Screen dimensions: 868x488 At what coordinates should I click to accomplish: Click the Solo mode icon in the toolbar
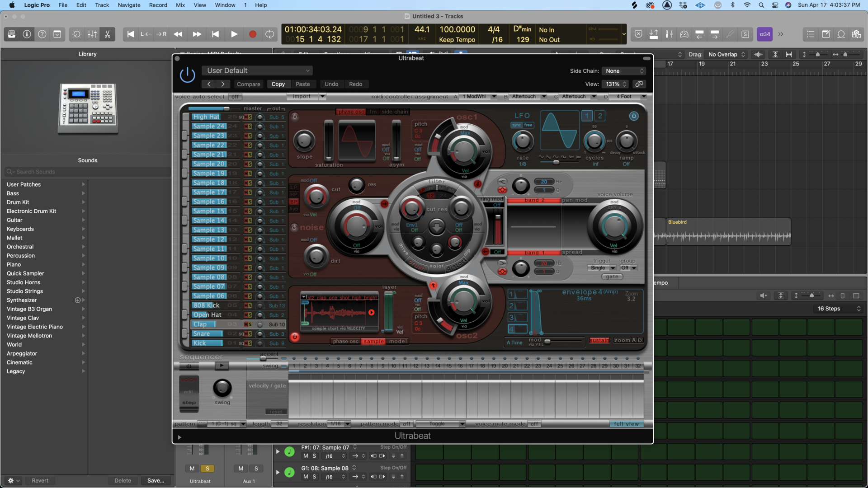745,34
